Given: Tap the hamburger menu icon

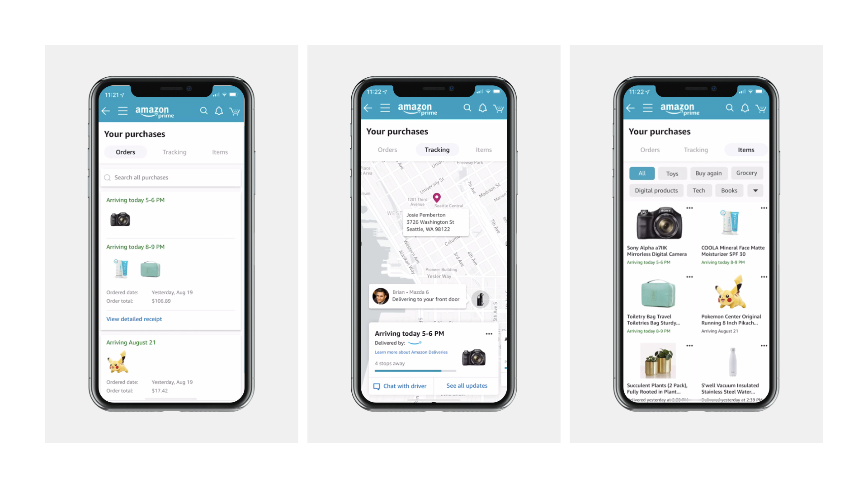Looking at the screenshot, I should coord(123,112).
